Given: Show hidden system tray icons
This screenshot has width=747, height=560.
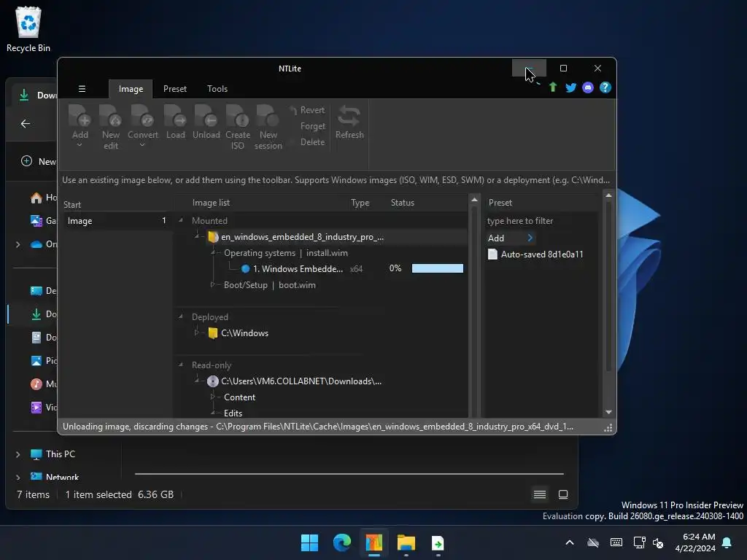Looking at the screenshot, I should click(569, 542).
